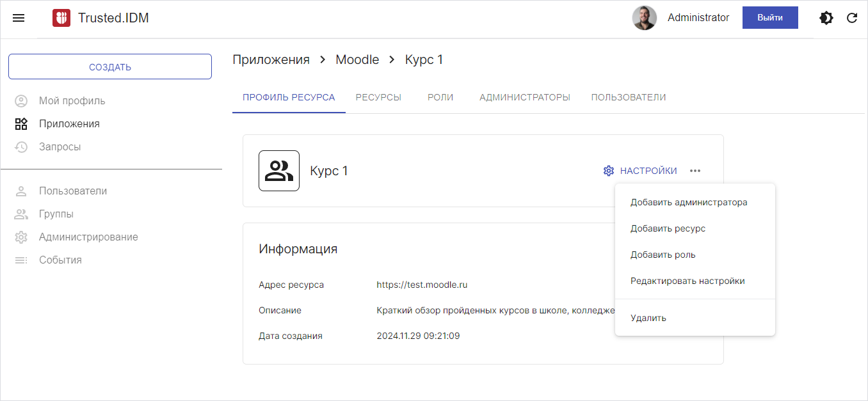Click the Приложения grid icon in sidebar
Screen dimensions: 868x401
click(x=21, y=124)
